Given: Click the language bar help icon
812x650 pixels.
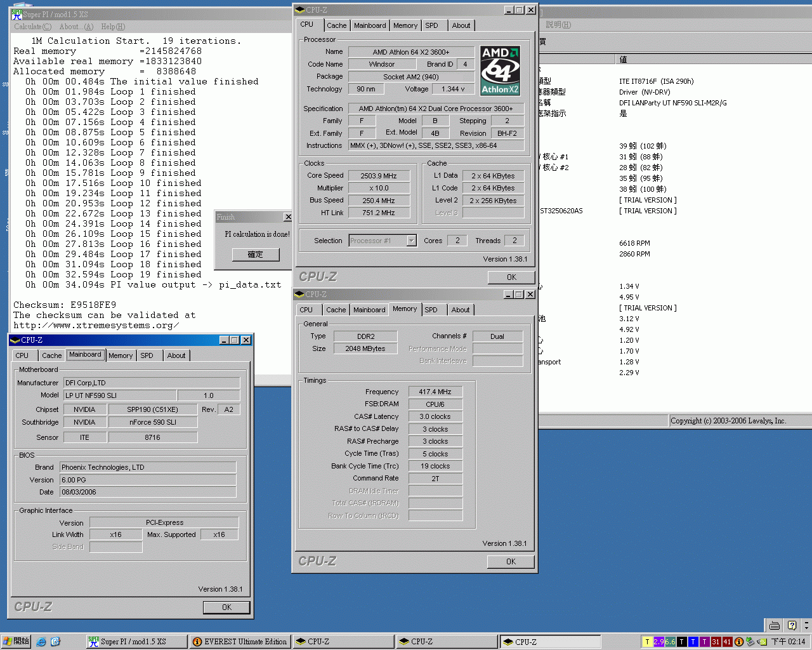Looking at the screenshot, I should [x=791, y=625].
